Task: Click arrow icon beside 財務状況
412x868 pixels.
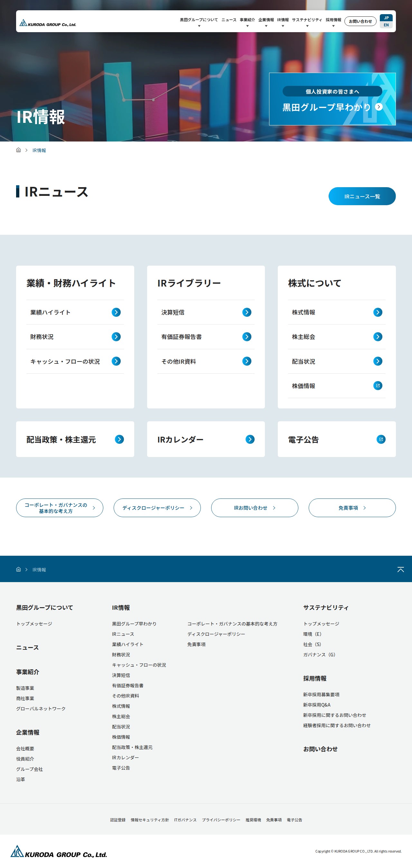Action: click(x=116, y=337)
